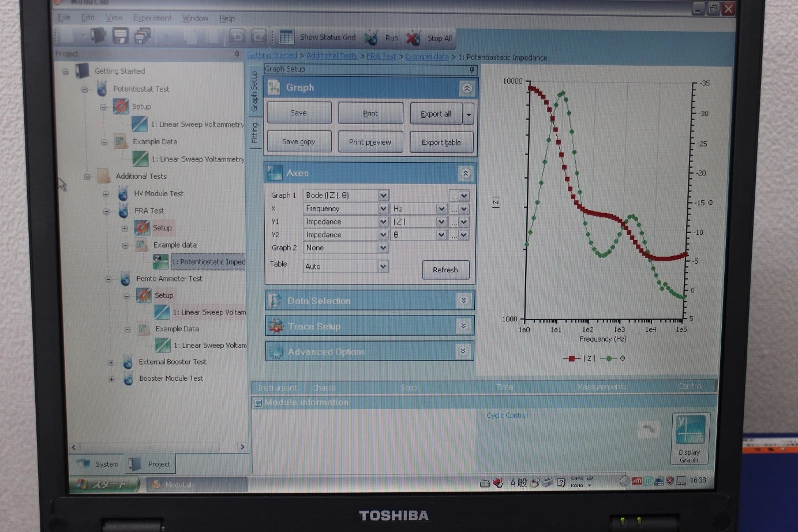798x532 pixels.
Task: Click the Export table button
Action: (441, 143)
